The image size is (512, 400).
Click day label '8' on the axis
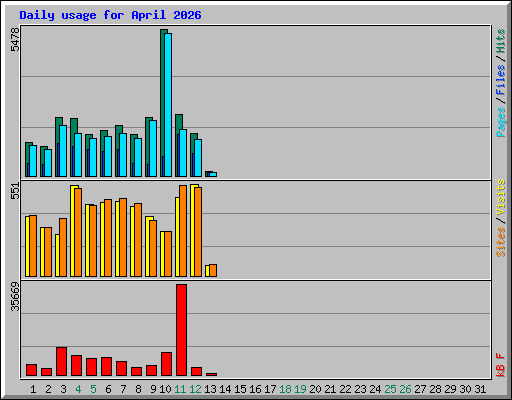coord(138,389)
